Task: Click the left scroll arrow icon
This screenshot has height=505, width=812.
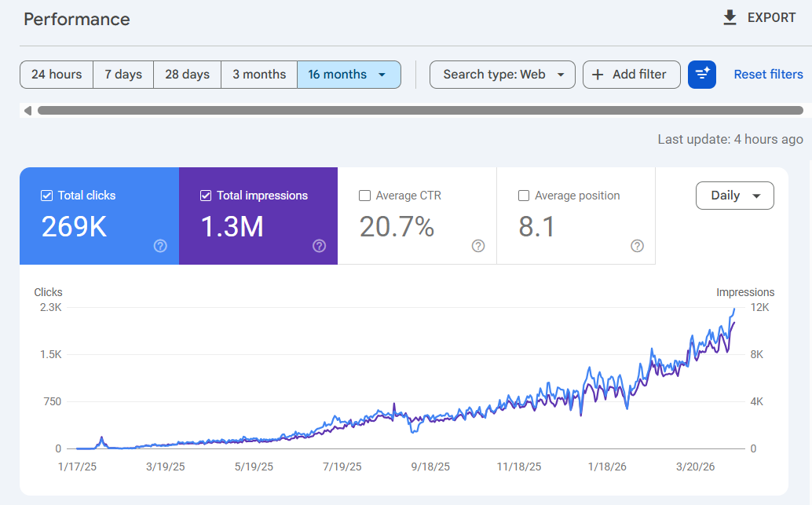Action: pyautogui.click(x=27, y=111)
